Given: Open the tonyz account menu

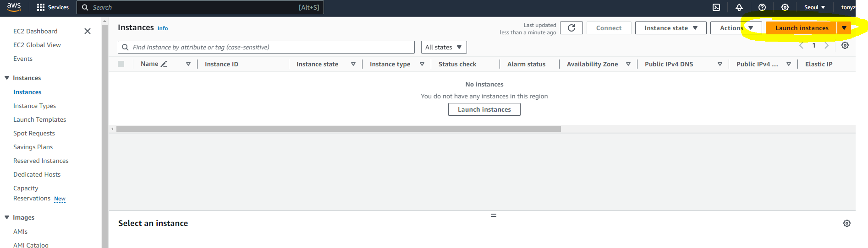Looking at the screenshot, I should point(848,7).
